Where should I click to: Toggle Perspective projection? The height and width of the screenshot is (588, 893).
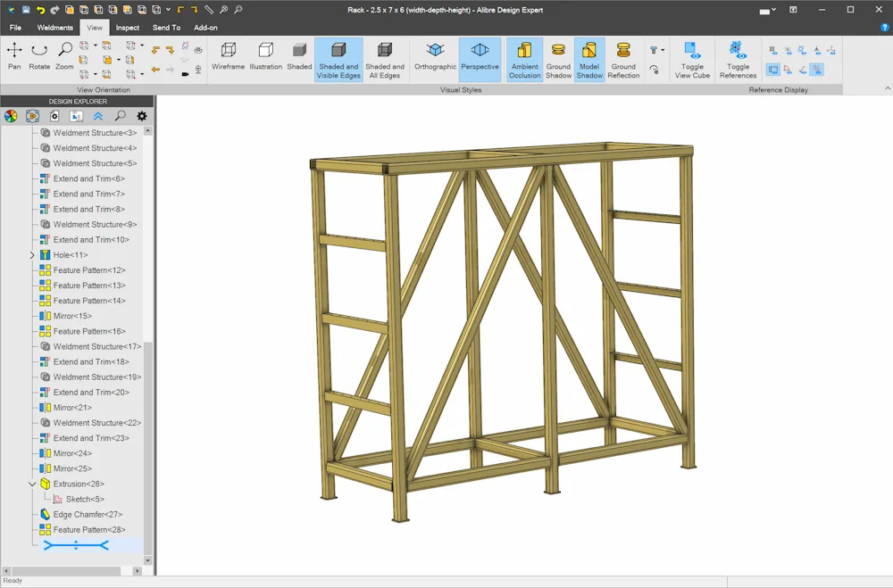480,60
